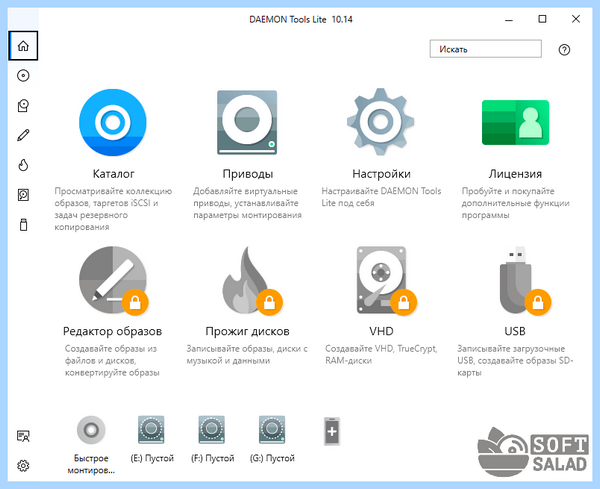The width and height of the screenshot is (600, 489).
Task: Open the Прожиг дисков title
Action: click(247, 331)
